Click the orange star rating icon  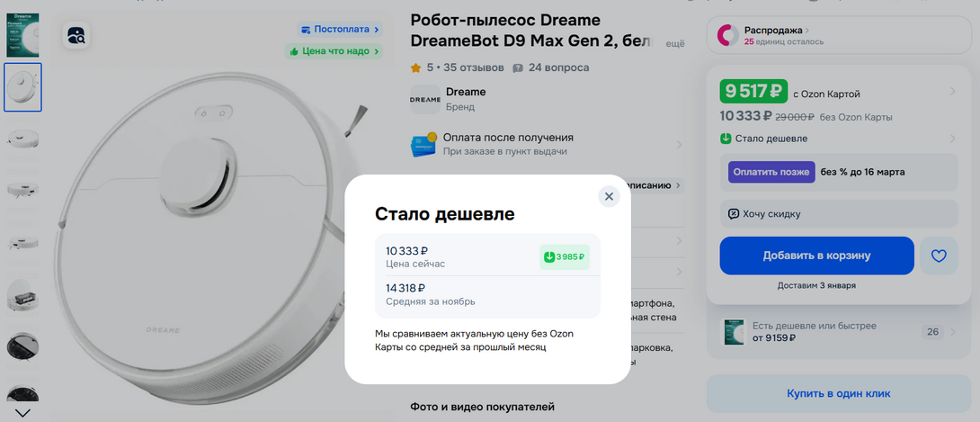click(415, 67)
